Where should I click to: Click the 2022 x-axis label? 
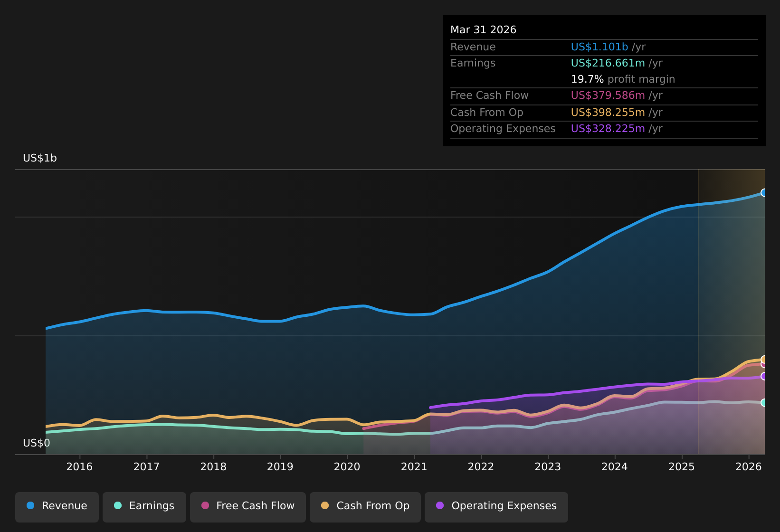pos(481,466)
